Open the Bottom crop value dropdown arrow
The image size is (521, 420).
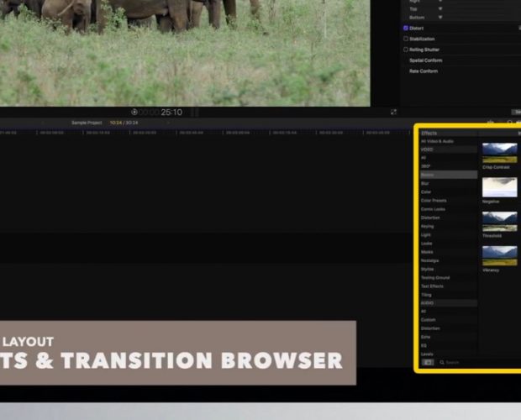click(440, 18)
